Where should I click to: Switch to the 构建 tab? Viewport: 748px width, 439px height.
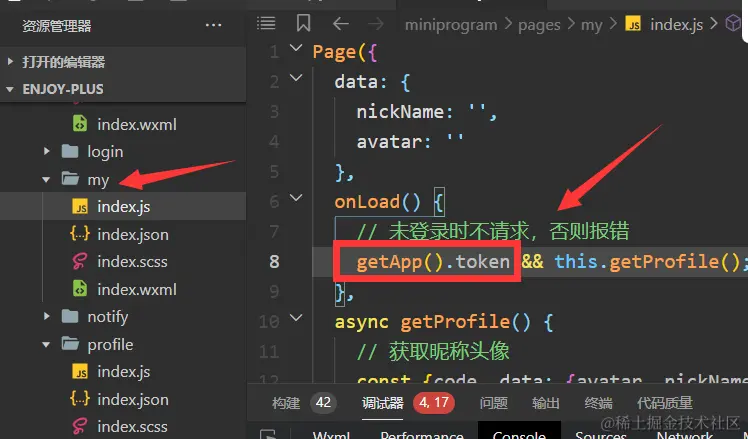coord(286,403)
